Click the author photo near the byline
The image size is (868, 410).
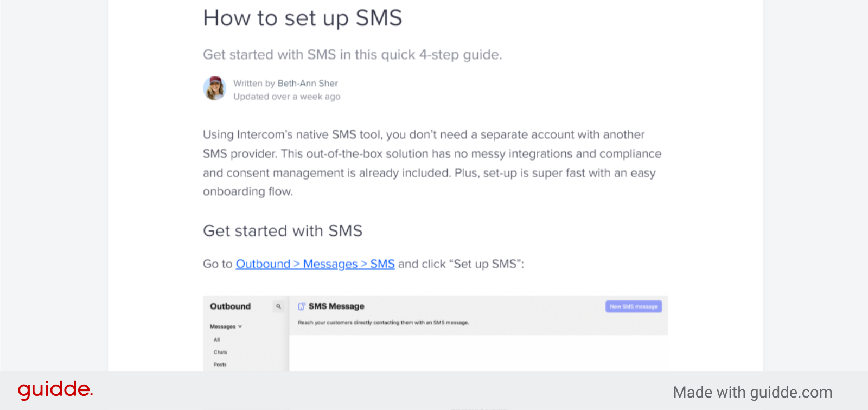click(214, 88)
